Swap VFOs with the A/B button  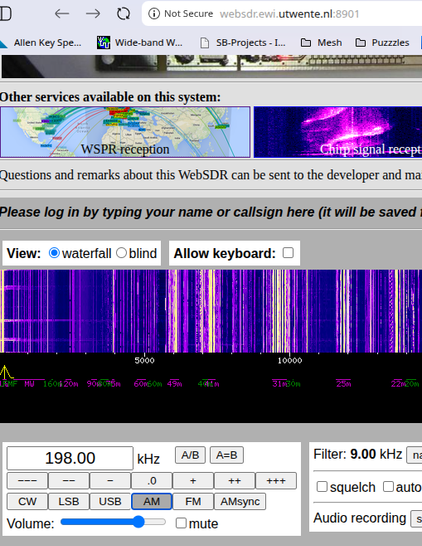pyautogui.click(x=190, y=455)
